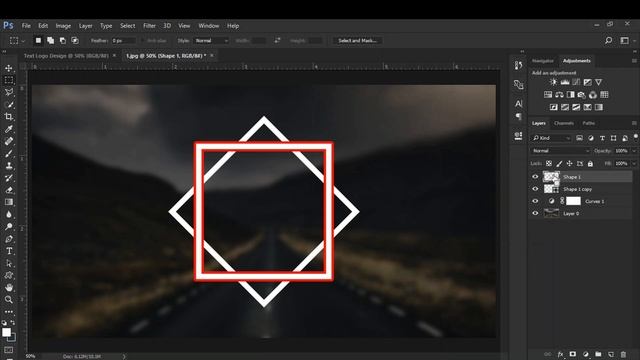Viewport: 640px width, 360px height.
Task: Select the Eraser tool
Action: pyautogui.click(x=9, y=190)
